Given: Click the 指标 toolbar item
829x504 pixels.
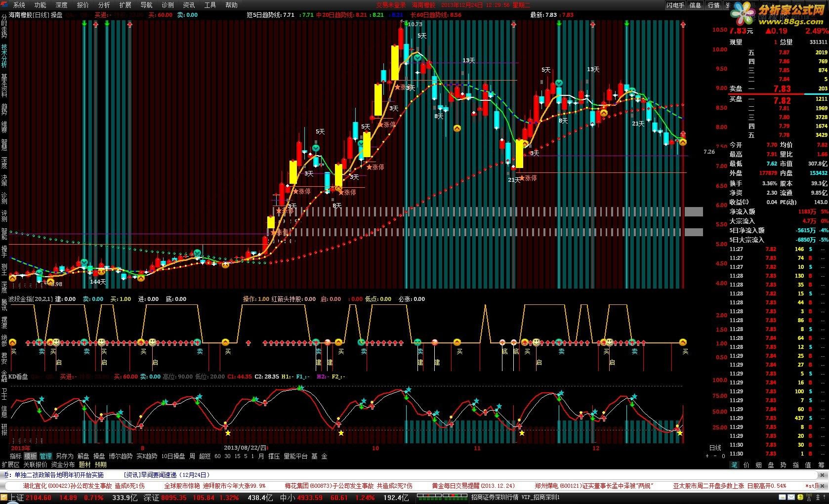Looking at the screenshot, I should pos(16,456).
